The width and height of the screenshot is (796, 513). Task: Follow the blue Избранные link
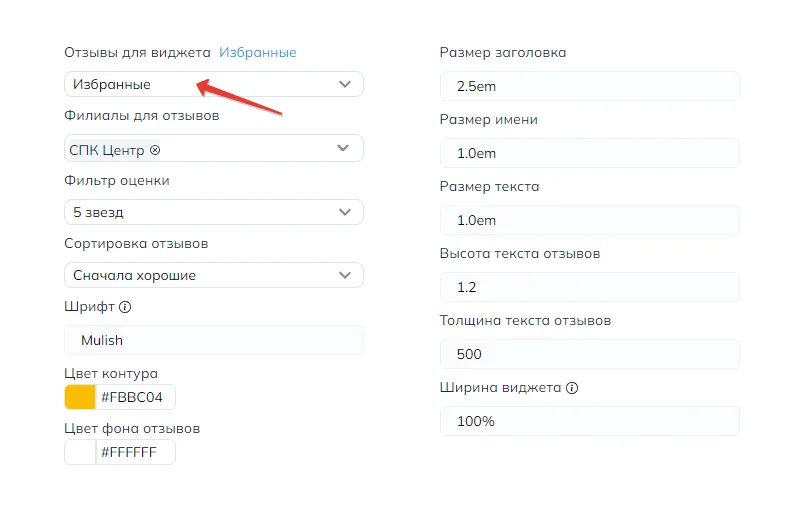coord(258,53)
